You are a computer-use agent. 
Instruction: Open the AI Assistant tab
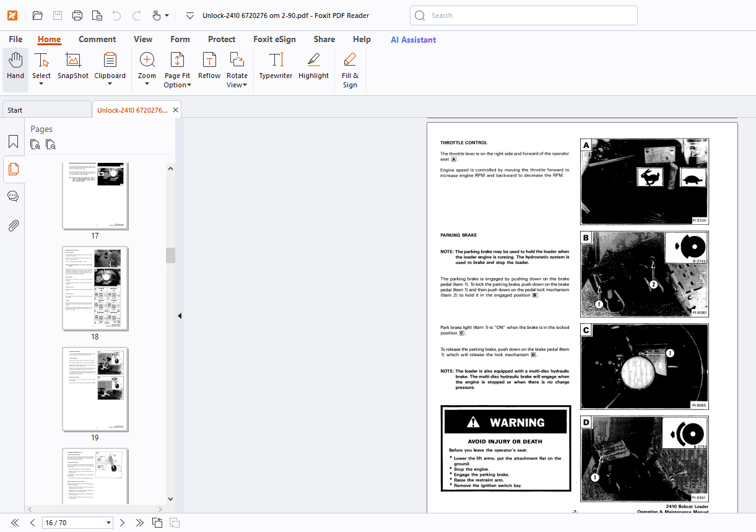point(413,40)
